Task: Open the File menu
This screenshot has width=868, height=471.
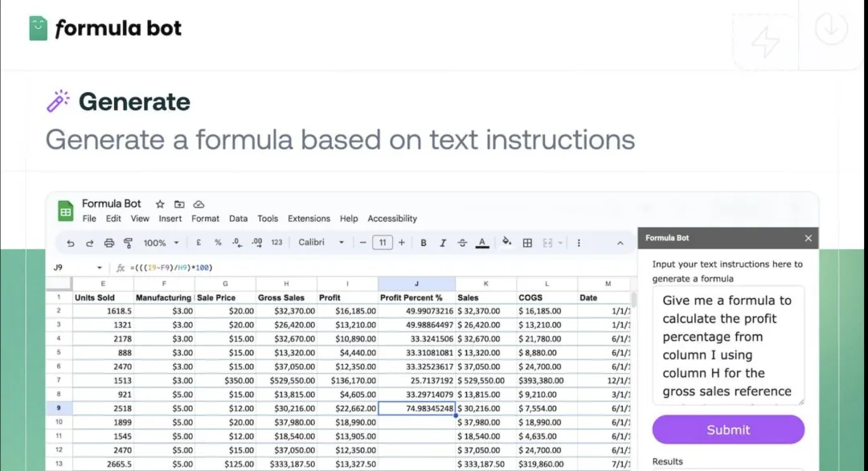Action: [x=89, y=219]
